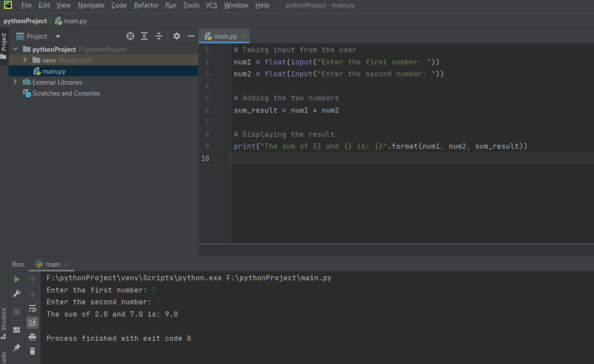Expand External Libraries node

pyautogui.click(x=15, y=82)
